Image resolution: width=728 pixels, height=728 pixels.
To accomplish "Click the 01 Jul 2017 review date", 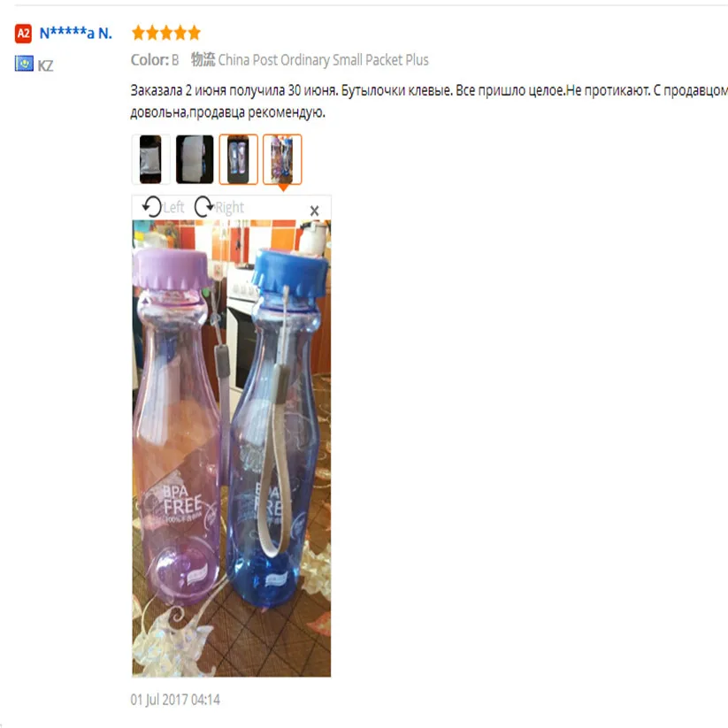I will (175, 699).
